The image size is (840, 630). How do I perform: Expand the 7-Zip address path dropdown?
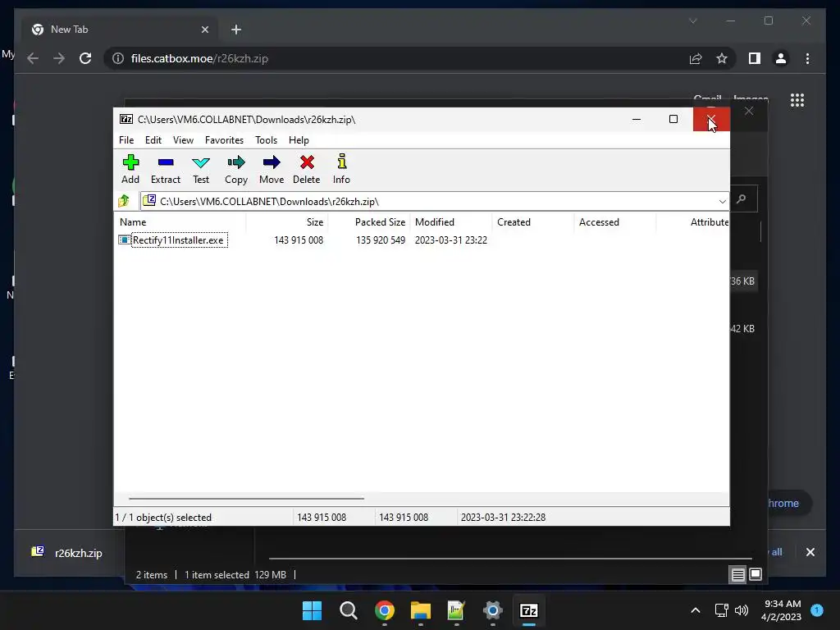(722, 202)
